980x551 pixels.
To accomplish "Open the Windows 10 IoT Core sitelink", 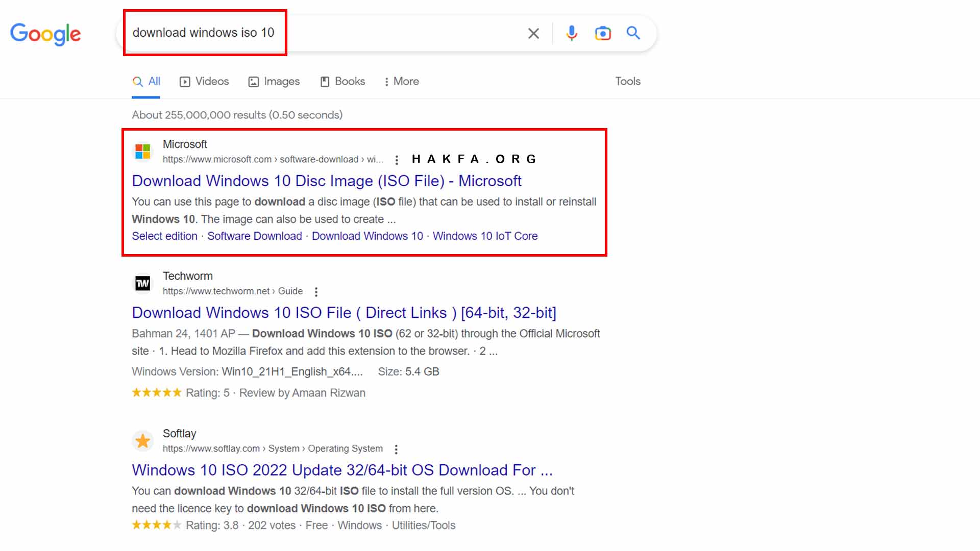I will 485,236.
